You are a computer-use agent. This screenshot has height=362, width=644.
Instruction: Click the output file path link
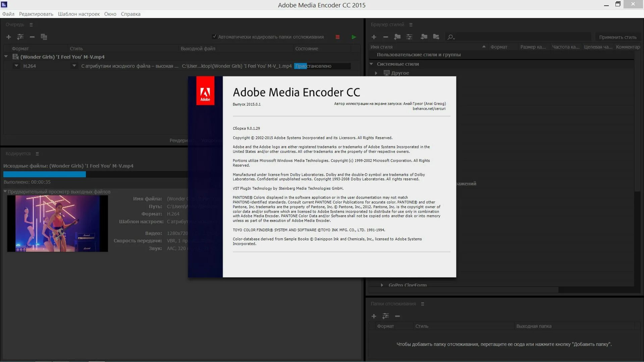coord(236,66)
